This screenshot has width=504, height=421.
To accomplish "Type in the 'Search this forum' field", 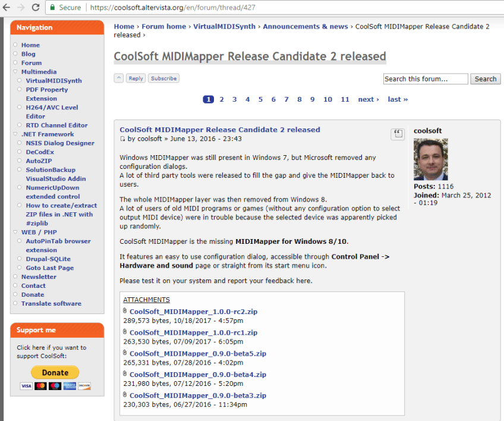I will [x=426, y=79].
